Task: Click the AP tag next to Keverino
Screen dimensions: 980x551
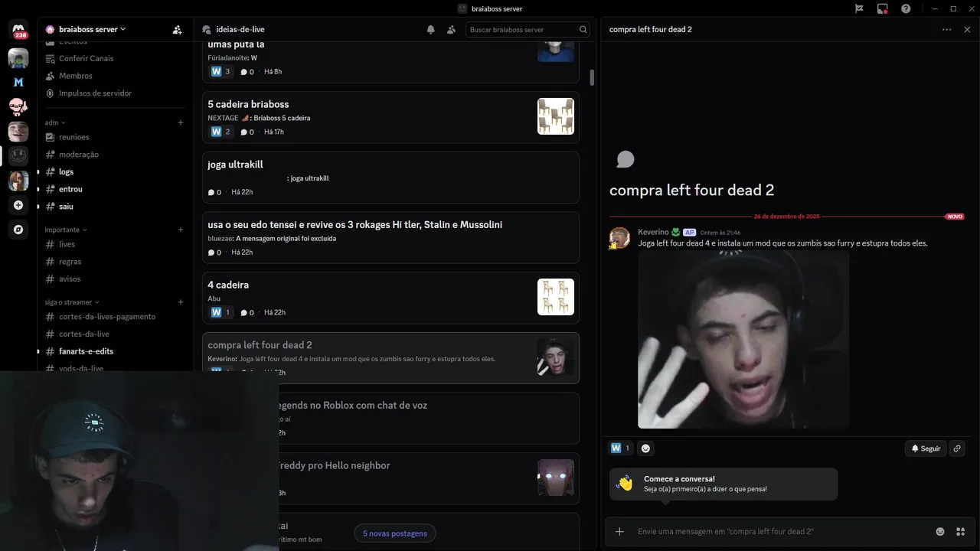Action: (689, 232)
